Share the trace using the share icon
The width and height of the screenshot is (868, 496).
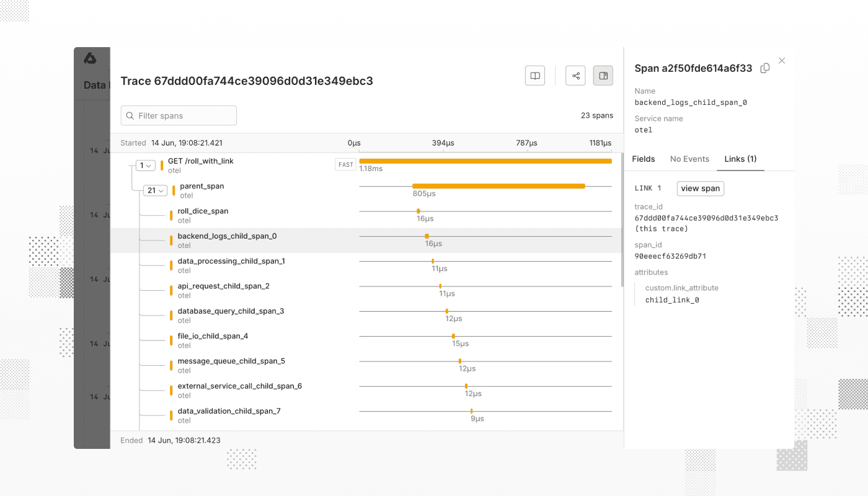pyautogui.click(x=575, y=75)
